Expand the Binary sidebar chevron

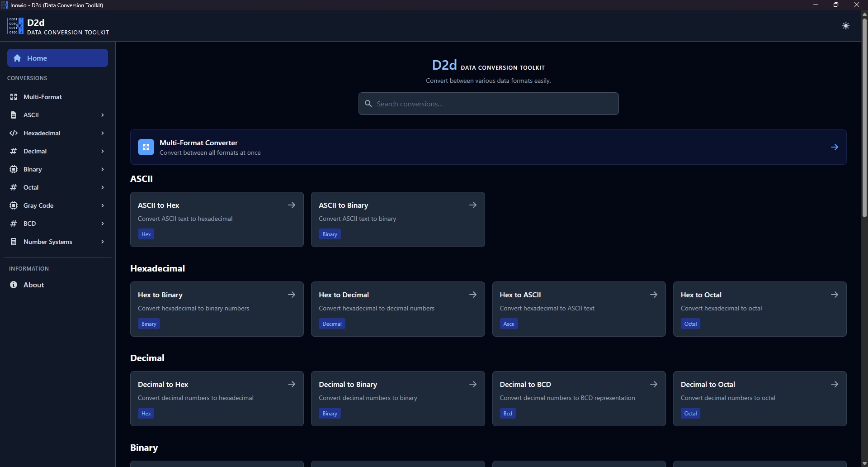tap(103, 169)
